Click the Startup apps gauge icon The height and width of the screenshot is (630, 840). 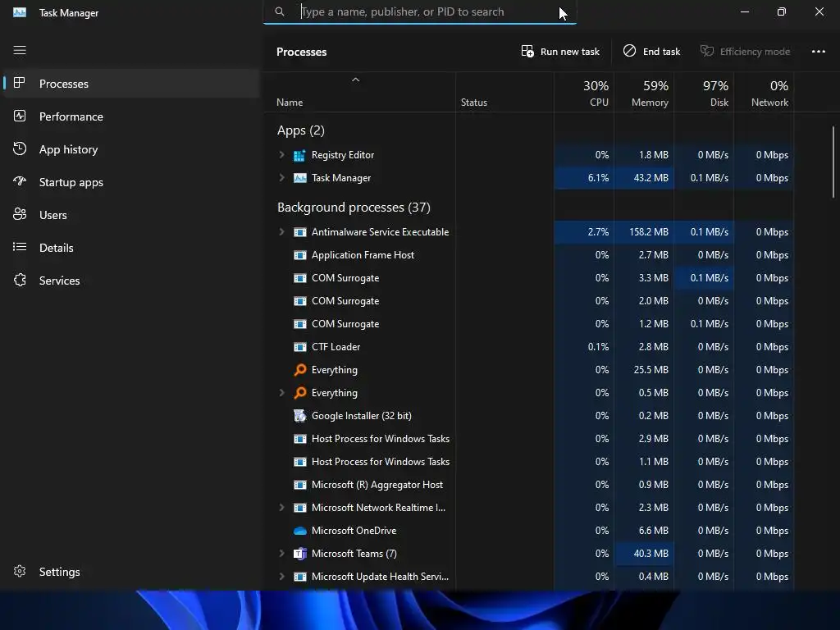pos(20,181)
